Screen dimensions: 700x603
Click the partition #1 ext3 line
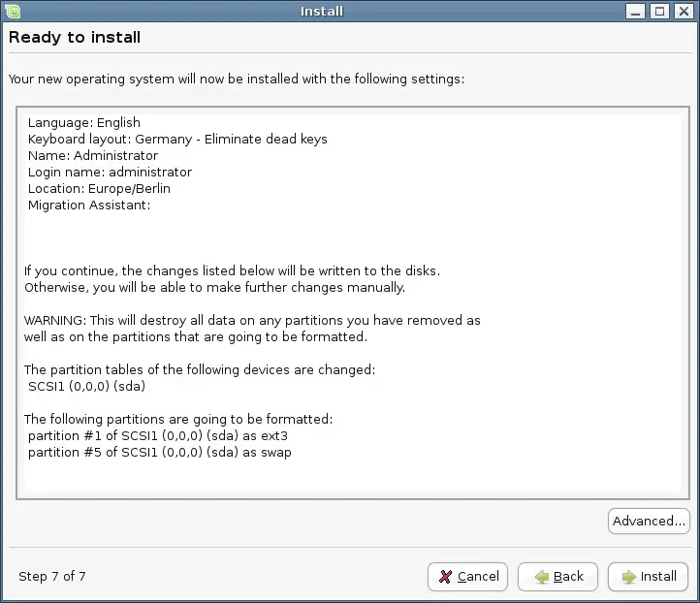point(158,436)
